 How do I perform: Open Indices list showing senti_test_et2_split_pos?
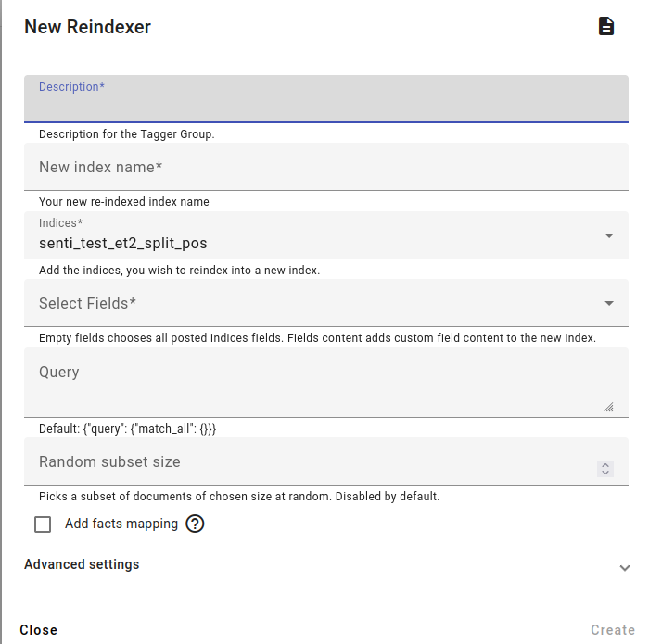point(326,235)
